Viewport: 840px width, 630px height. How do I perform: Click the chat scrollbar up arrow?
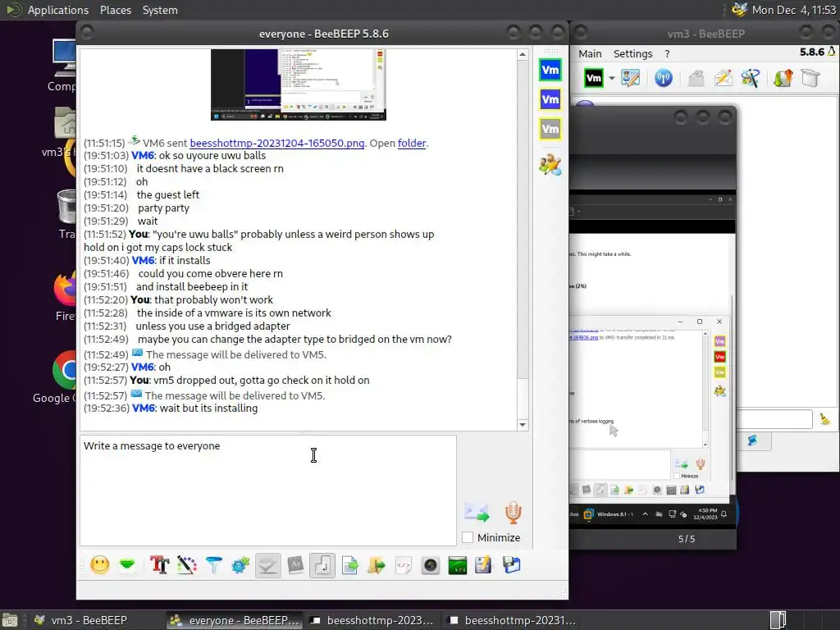tap(523, 54)
